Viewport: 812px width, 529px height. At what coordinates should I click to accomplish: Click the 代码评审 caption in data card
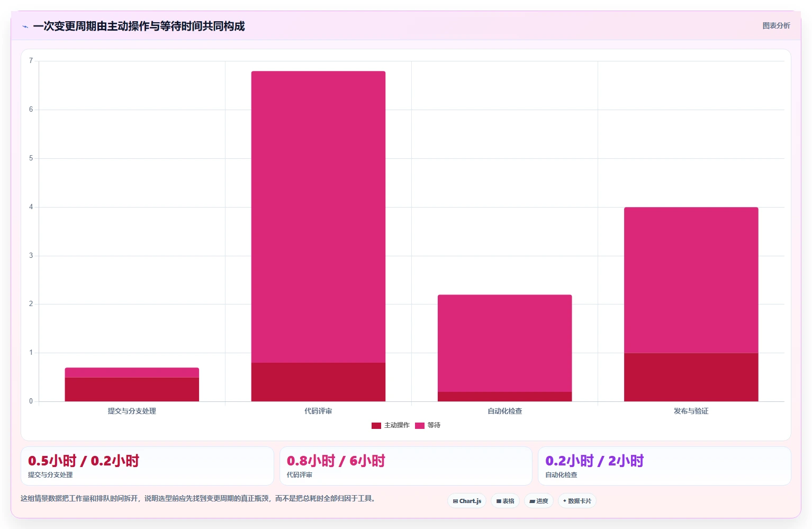click(300, 475)
